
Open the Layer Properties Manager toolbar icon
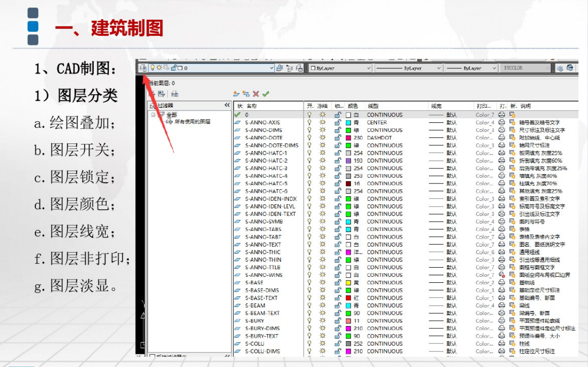pos(143,68)
